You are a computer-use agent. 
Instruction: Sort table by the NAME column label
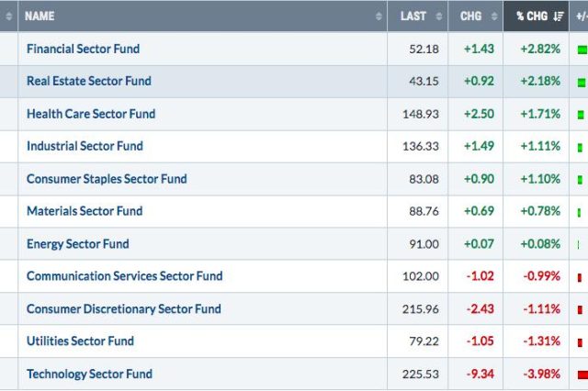(x=40, y=17)
